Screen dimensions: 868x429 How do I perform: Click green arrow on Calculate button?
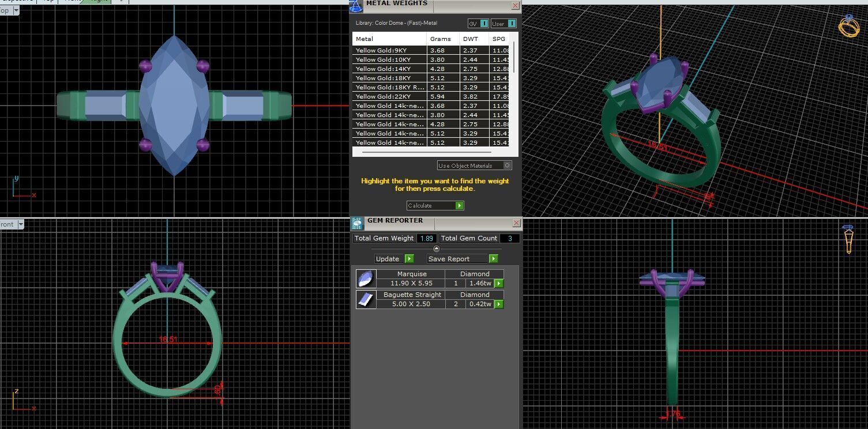point(459,206)
